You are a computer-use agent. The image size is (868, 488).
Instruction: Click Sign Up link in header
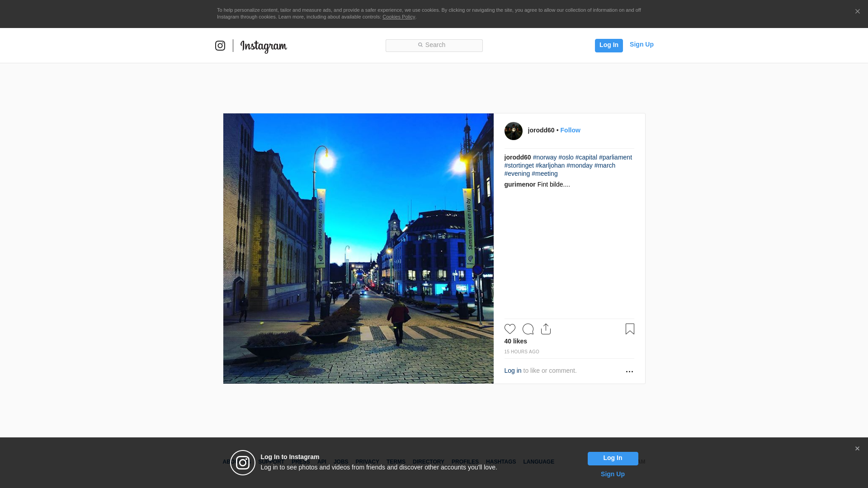[x=642, y=44]
